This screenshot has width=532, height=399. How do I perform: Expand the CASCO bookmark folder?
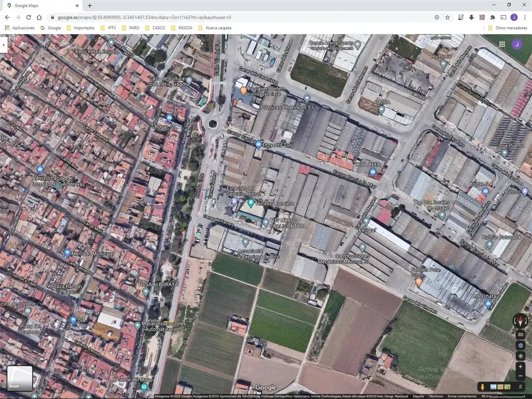(x=155, y=28)
